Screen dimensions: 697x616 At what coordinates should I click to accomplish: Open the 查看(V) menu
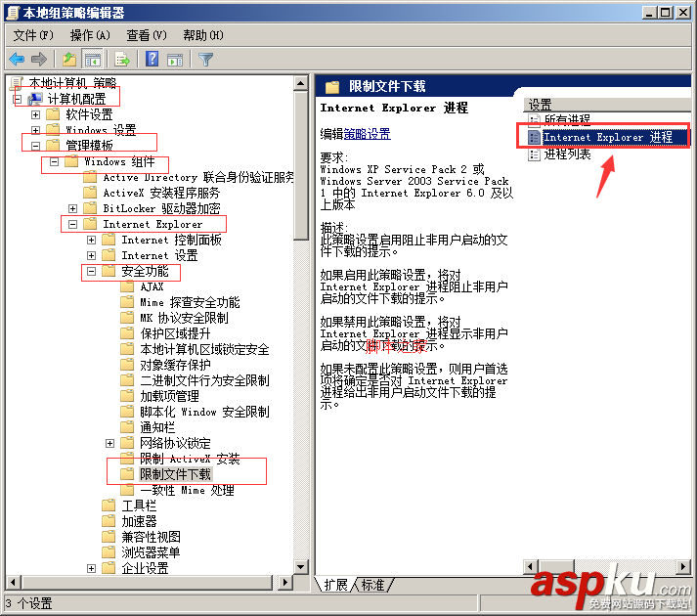pyautogui.click(x=147, y=35)
